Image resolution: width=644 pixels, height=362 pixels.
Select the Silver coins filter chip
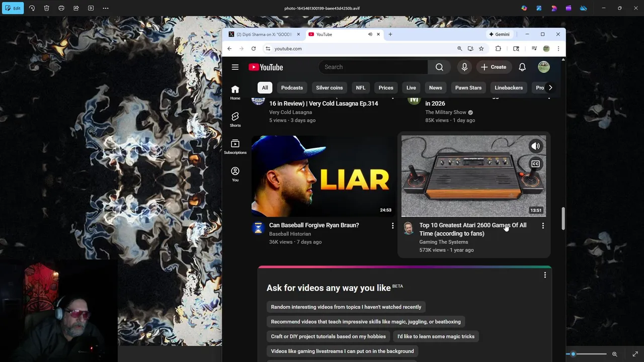[x=329, y=87]
